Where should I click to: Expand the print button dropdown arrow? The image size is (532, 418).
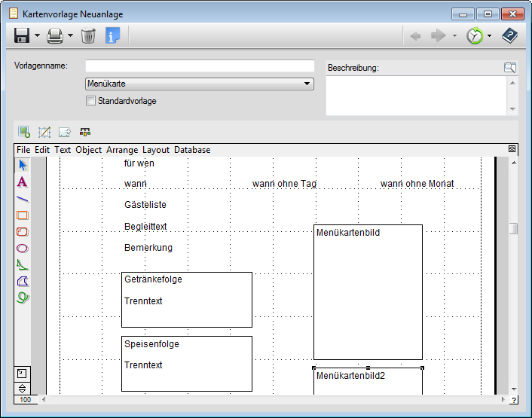point(70,35)
